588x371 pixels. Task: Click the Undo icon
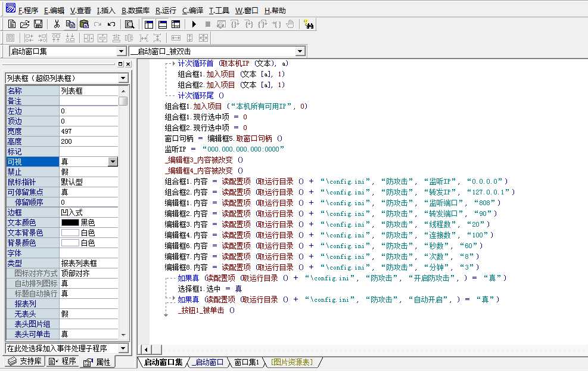point(111,23)
